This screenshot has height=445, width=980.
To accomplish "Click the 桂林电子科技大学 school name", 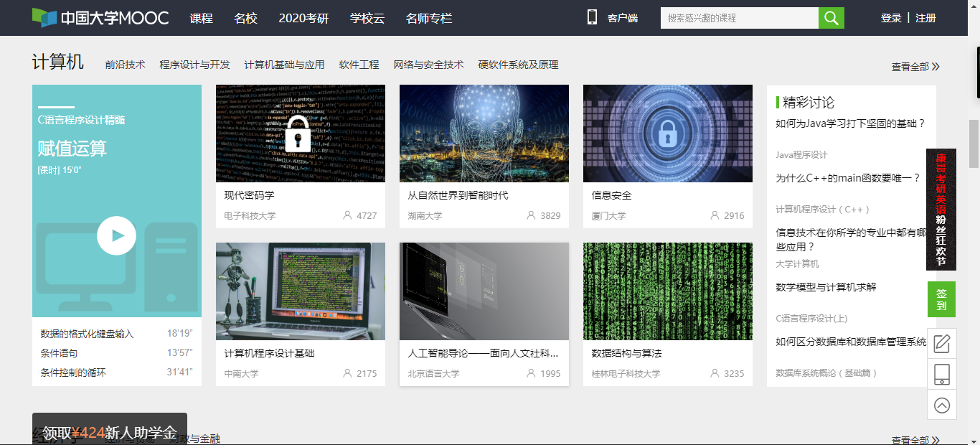I will point(626,374).
